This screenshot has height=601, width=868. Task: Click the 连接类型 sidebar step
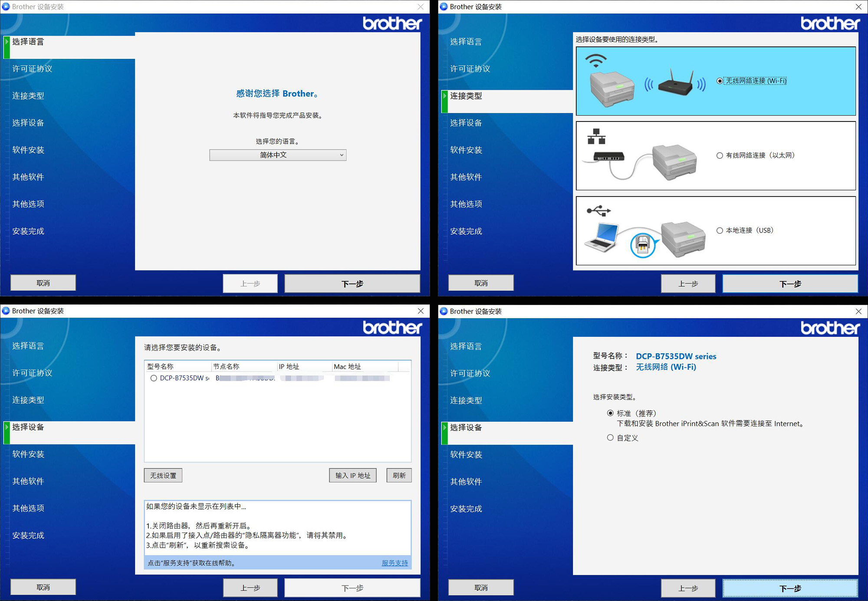click(x=466, y=96)
